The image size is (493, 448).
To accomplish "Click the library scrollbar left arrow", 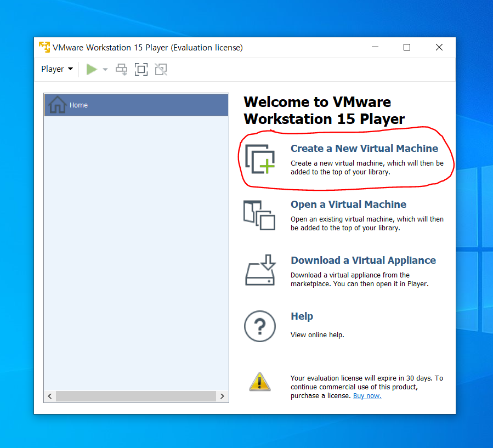I will pos(50,396).
